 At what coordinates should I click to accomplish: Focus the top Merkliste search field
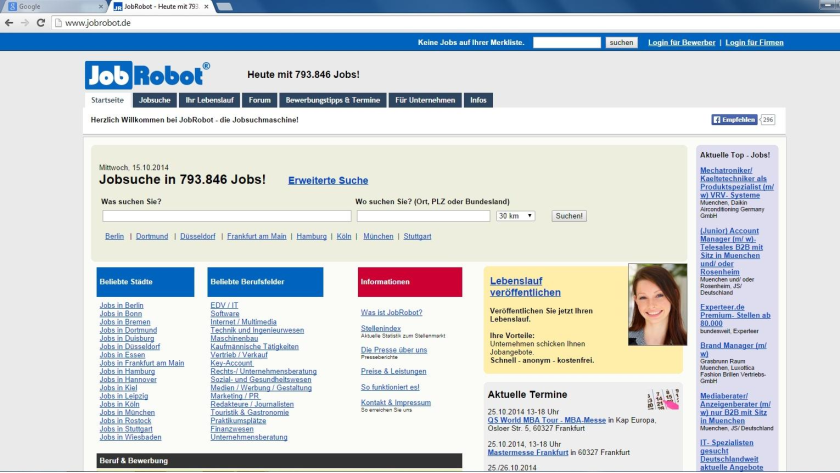pyautogui.click(x=567, y=42)
